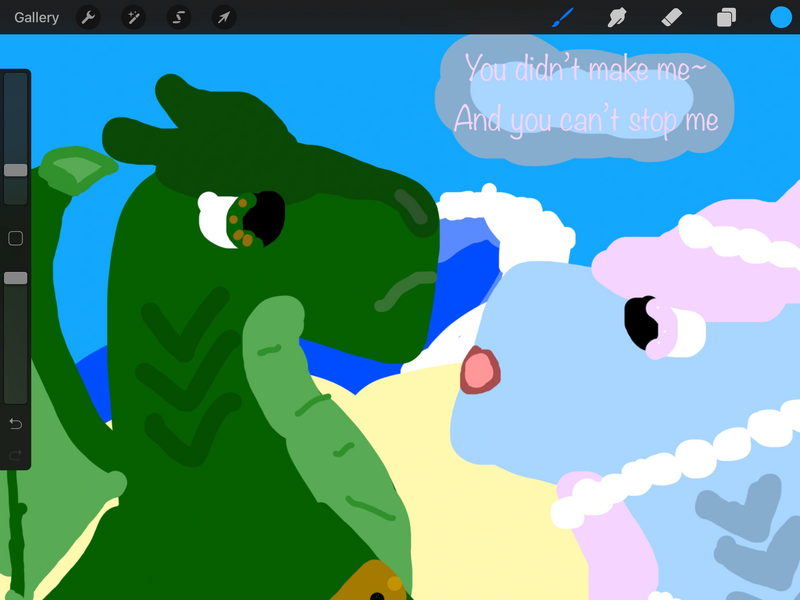800x600 pixels.
Task: Click the "And you can't stop me" text
Action: coord(586,120)
